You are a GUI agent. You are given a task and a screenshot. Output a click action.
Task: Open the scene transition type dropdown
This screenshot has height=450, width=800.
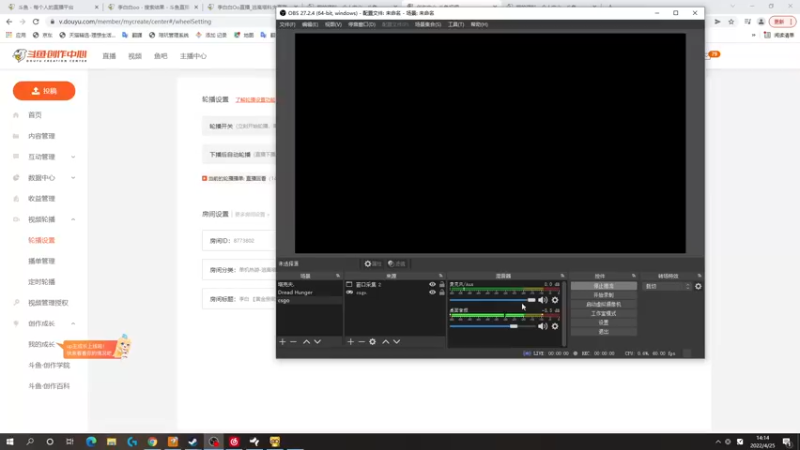click(x=667, y=286)
